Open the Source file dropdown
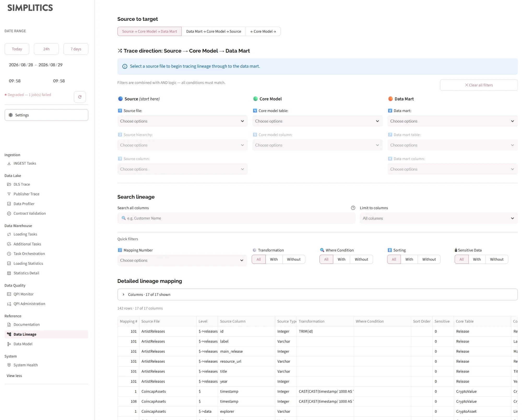Screen dimensions: 522x420 [x=182, y=121]
